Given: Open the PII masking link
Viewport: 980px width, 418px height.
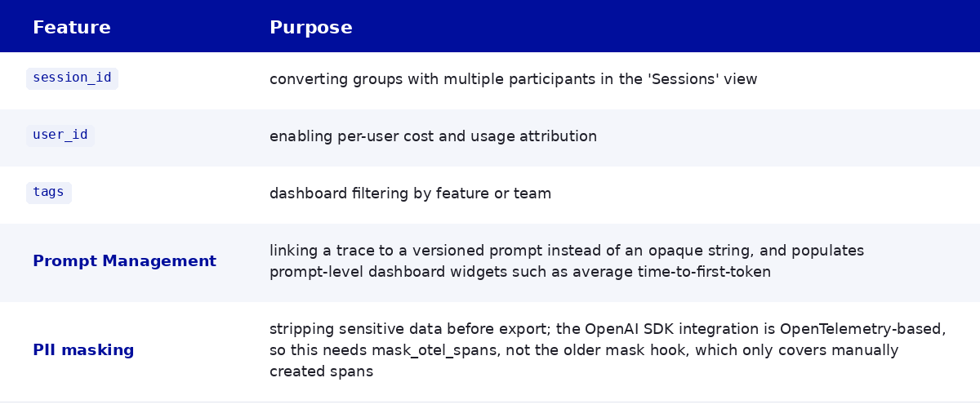Looking at the screenshot, I should (83, 350).
